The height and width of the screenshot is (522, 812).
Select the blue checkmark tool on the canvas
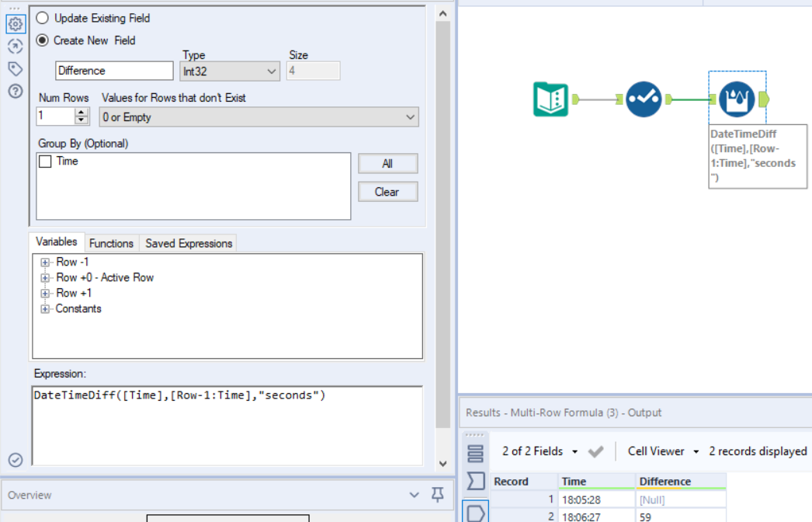click(644, 99)
